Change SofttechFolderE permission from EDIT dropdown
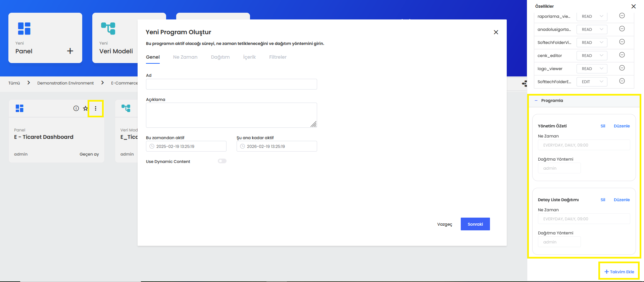 click(592, 82)
